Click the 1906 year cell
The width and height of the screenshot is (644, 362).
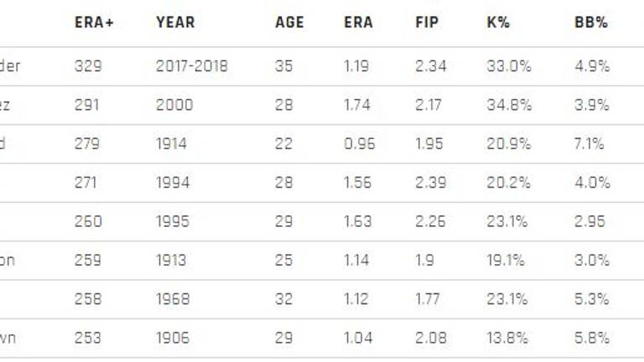(173, 338)
